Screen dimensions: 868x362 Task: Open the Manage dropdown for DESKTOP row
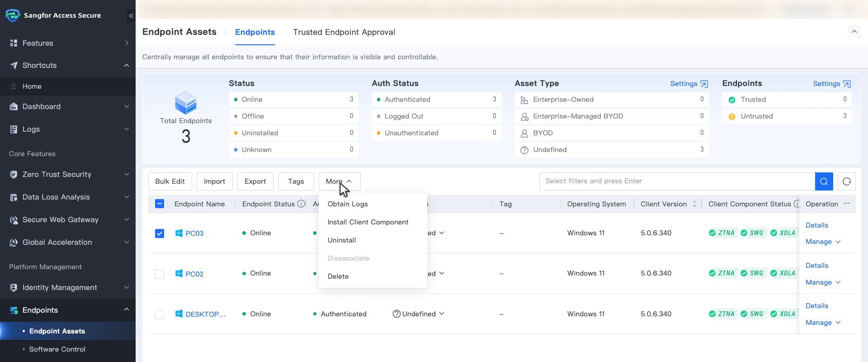(823, 323)
